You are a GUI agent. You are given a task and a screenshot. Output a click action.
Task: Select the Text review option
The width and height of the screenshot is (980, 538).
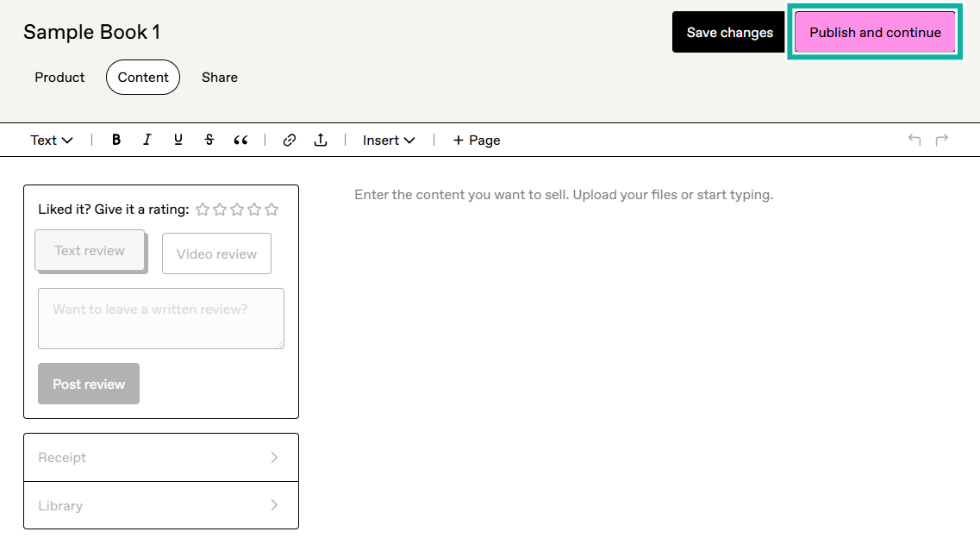90,250
